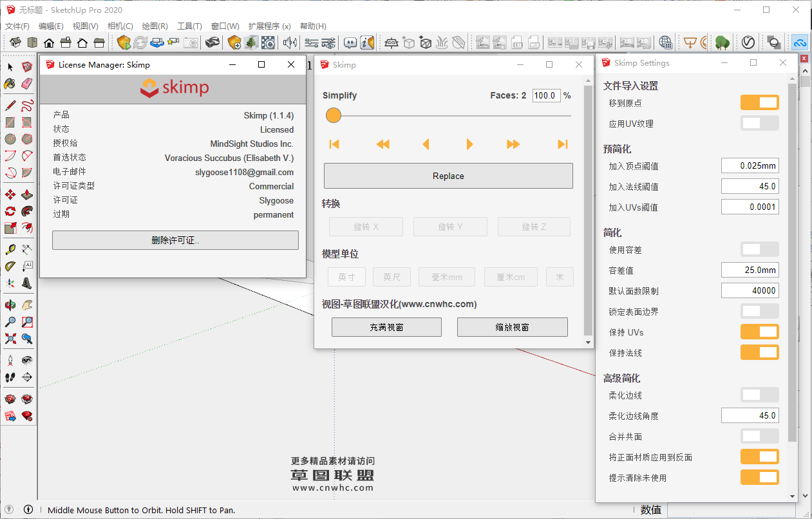Open the 帮助(H) menu
This screenshot has width=812, height=519.
coord(313,26)
